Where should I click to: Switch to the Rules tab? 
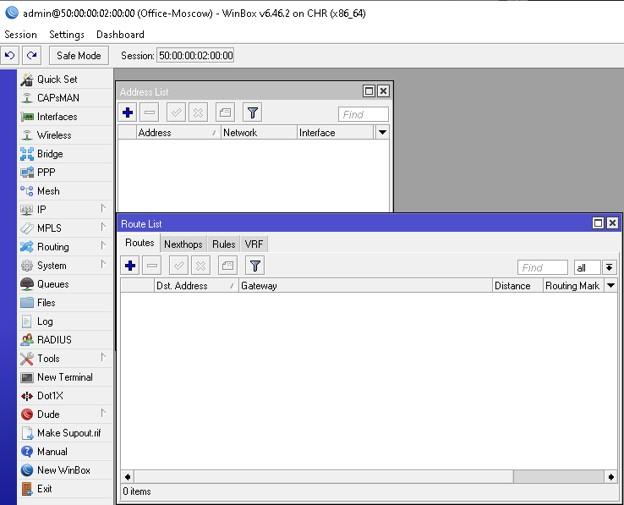point(224,244)
